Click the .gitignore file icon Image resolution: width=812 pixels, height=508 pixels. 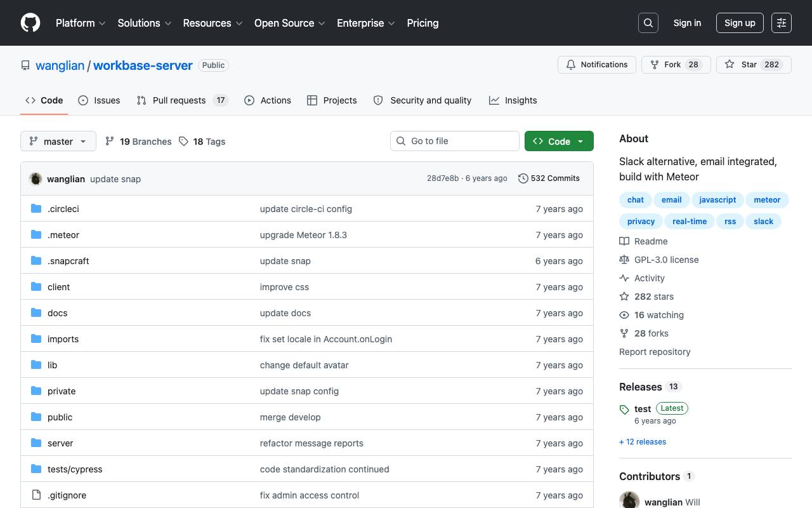(x=36, y=495)
